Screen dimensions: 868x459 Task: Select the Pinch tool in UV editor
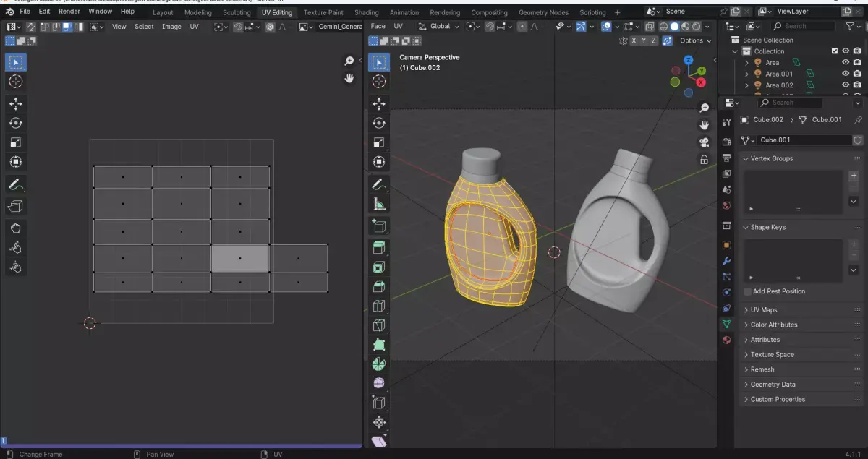(16, 267)
